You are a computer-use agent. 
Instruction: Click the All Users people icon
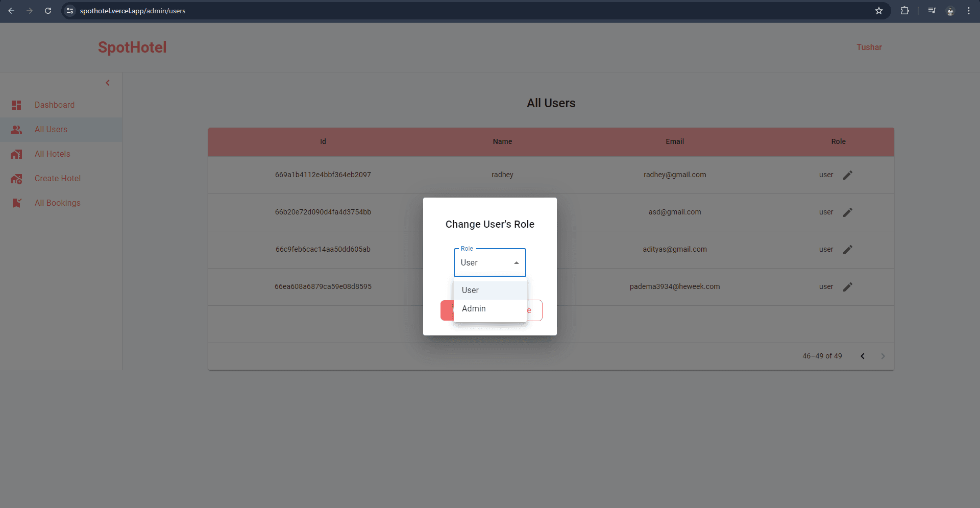[x=16, y=129]
